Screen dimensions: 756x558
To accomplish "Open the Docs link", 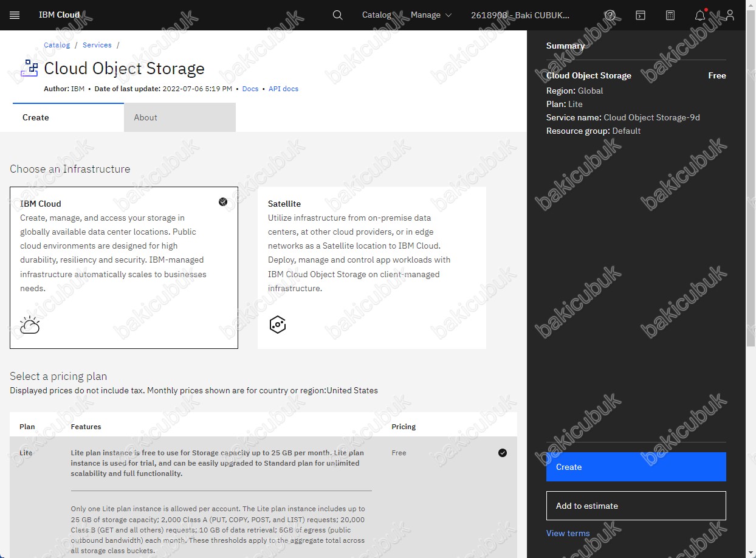I will tap(250, 89).
